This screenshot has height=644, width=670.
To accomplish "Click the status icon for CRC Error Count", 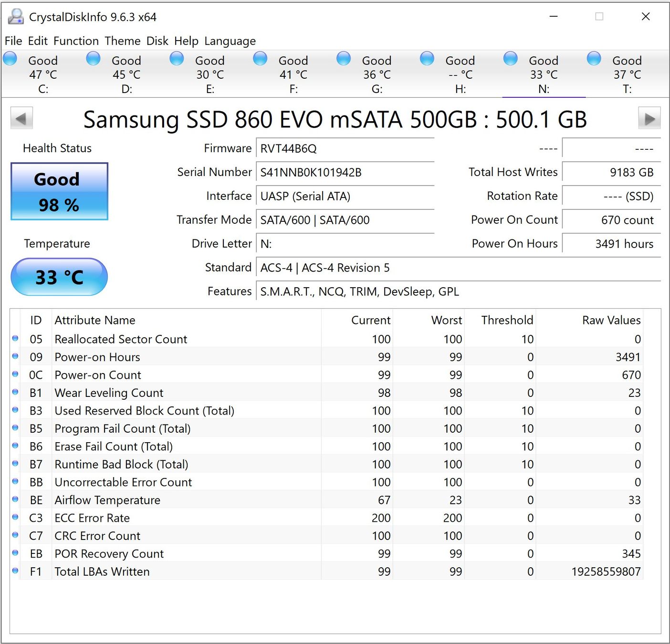I will pos(15,535).
